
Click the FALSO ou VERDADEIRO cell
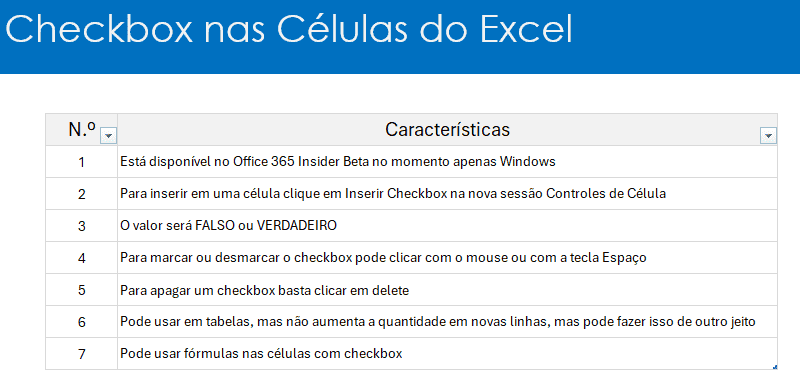(447, 226)
